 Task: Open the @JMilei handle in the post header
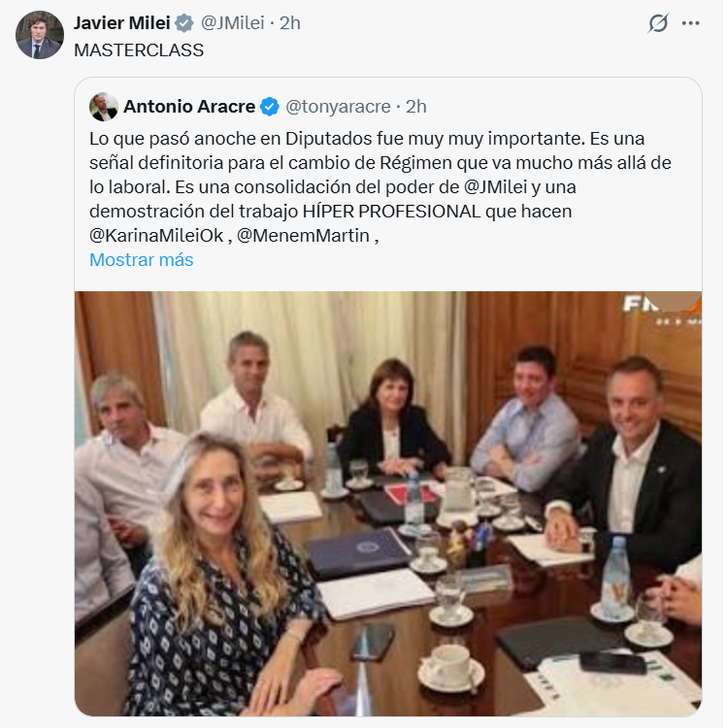[232, 23]
